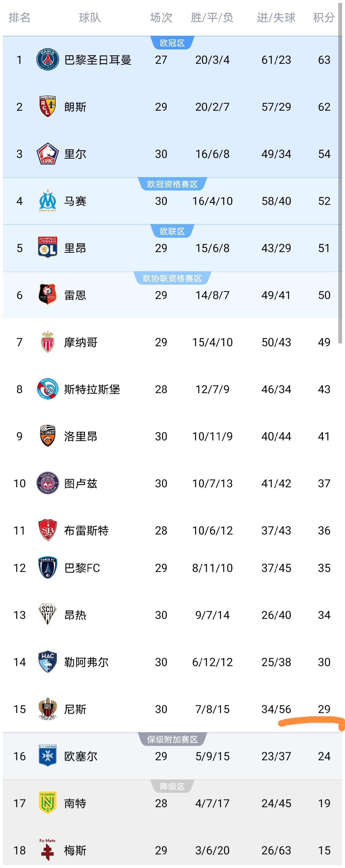Open team name 斯特拉斯堡
Screen dimensions: 345x868
click(x=92, y=389)
